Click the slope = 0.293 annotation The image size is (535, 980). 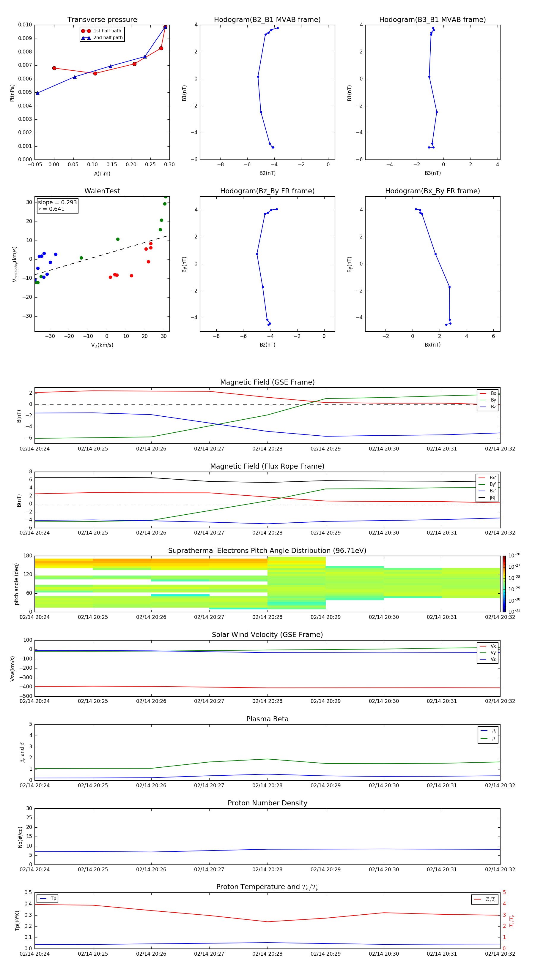(57, 203)
